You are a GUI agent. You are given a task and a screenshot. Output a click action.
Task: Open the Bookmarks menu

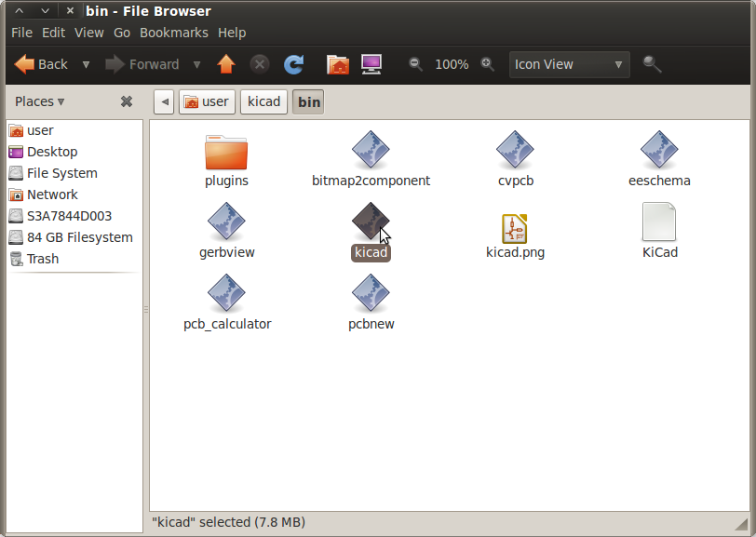(173, 33)
